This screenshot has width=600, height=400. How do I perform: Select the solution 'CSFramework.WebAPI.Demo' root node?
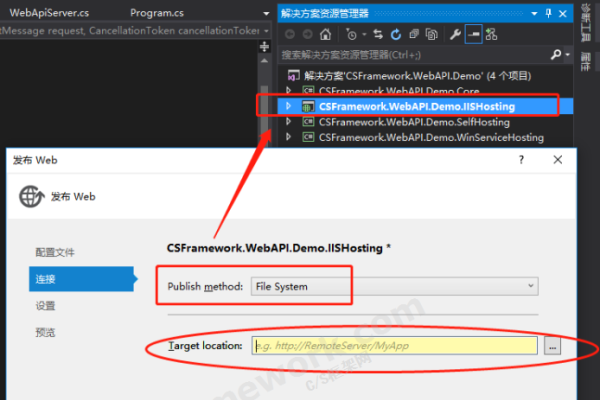(417, 76)
